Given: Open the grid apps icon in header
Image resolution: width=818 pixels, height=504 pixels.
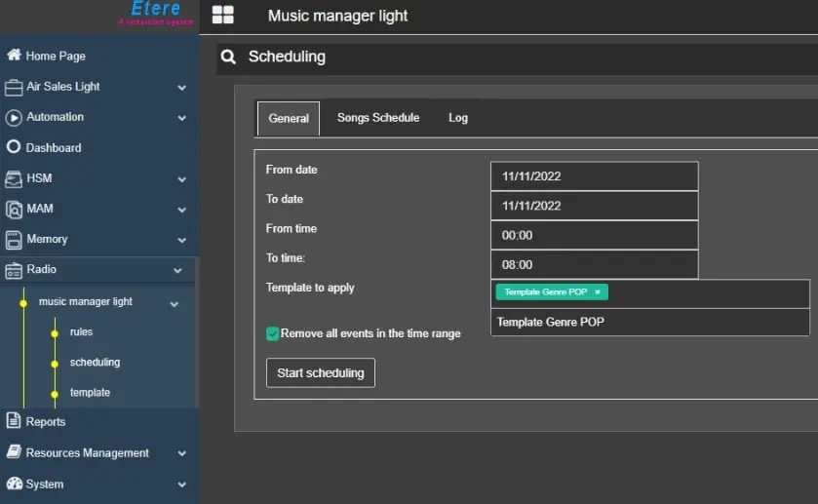Looking at the screenshot, I should click(223, 15).
